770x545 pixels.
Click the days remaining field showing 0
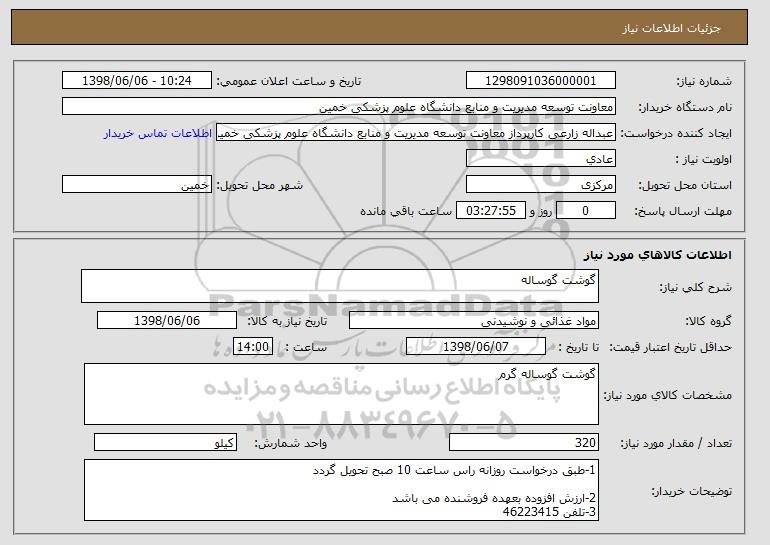click(585, 211)
